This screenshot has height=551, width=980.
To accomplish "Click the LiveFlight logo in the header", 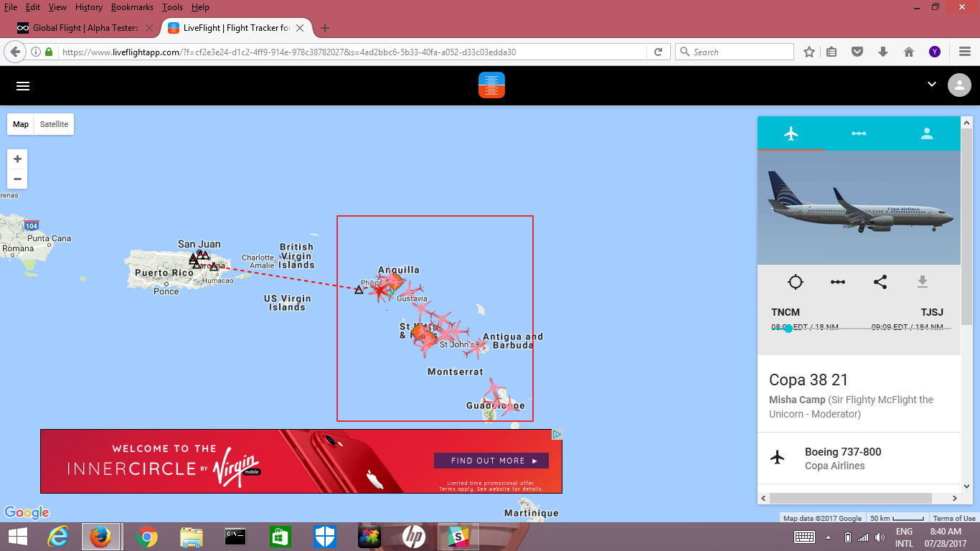I will 491,85.
